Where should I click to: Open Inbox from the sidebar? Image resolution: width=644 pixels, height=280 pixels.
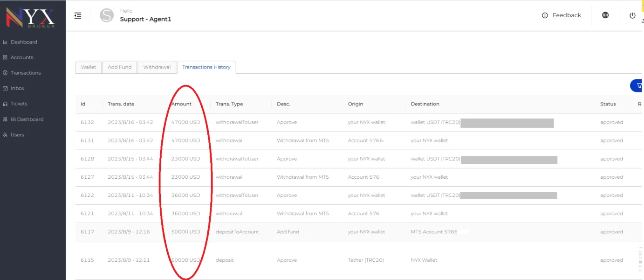click(x=17, y=88)
